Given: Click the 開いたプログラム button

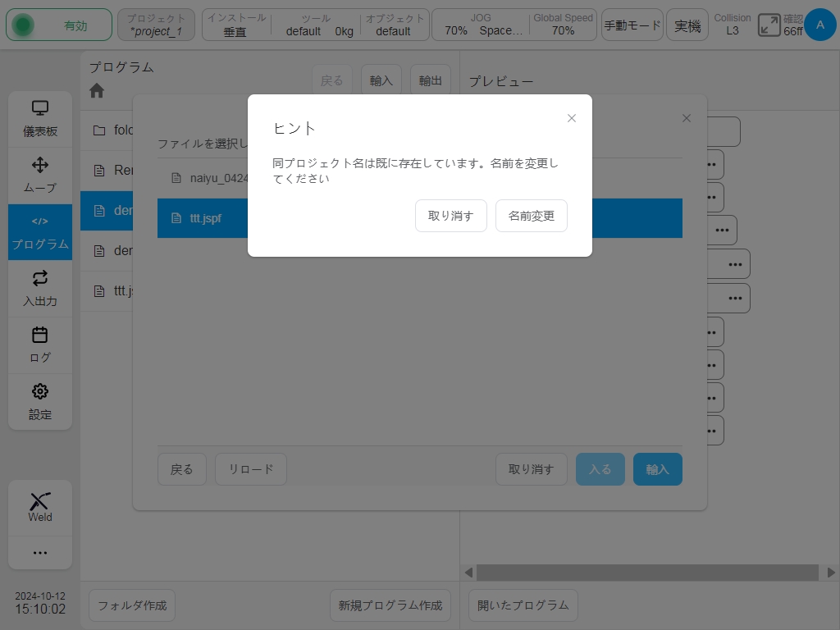Looking at the screenshot, I should click(523, 605).
